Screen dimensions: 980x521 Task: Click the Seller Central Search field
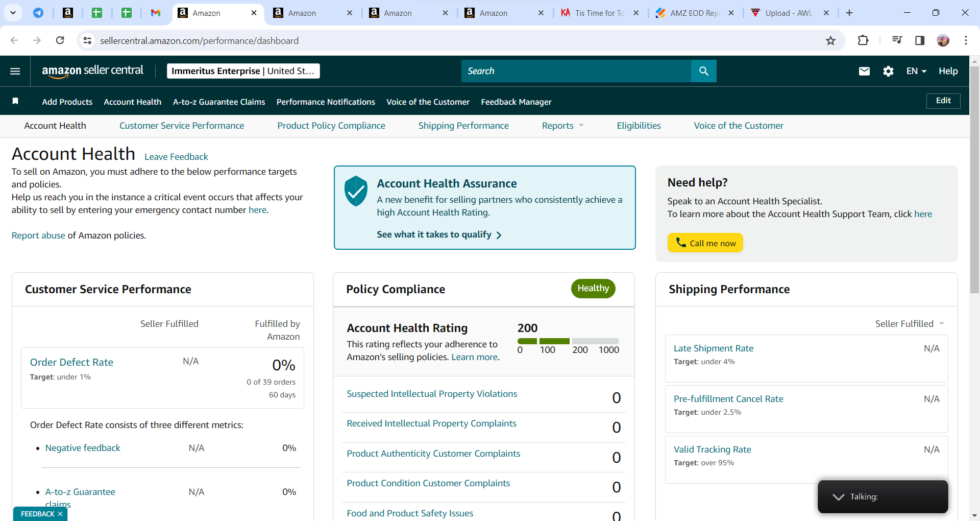[576, 71]
